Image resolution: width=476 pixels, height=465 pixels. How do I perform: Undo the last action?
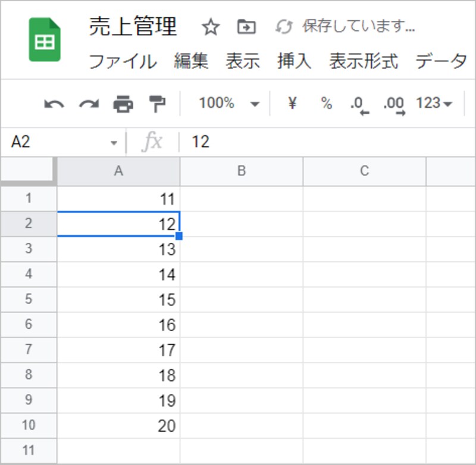coord(54,102)
